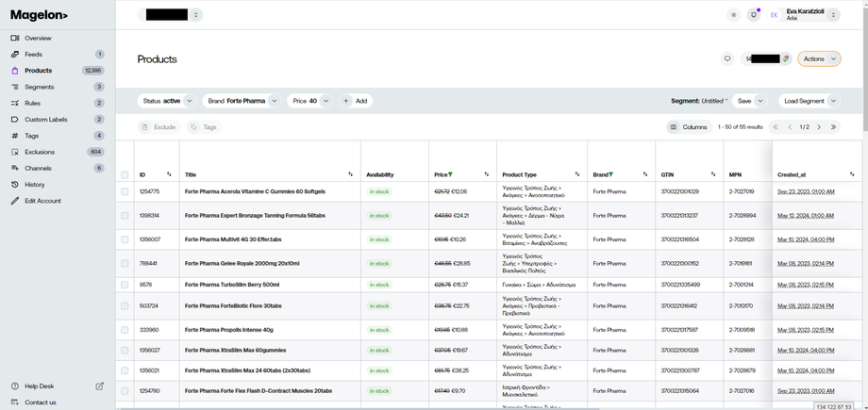Tick the select-all checkbox in table header
This screenshot has width=868, height=410.
tap(125, 174)
